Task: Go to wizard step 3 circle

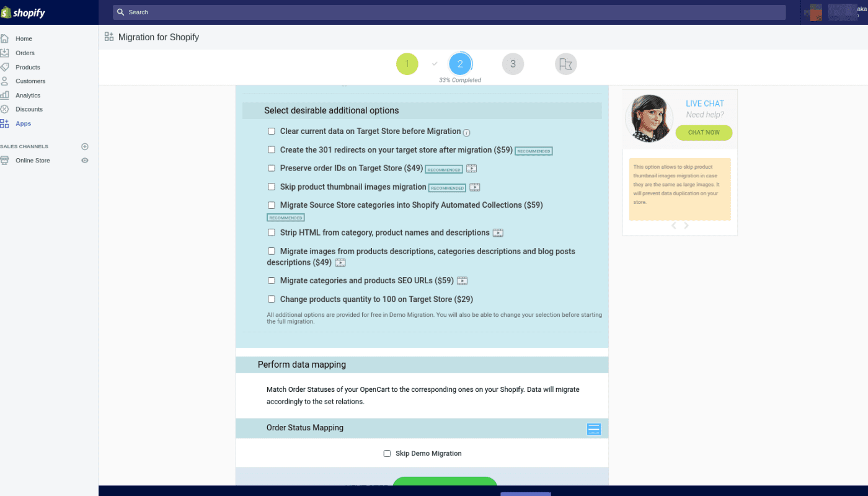Action: (513, 64)
